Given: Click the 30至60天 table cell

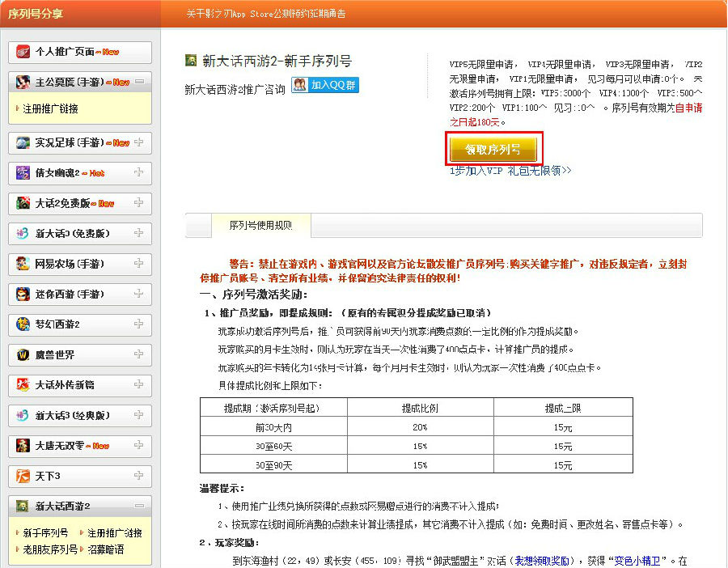Looking at the screenshot, I should [x=273, y=447].
